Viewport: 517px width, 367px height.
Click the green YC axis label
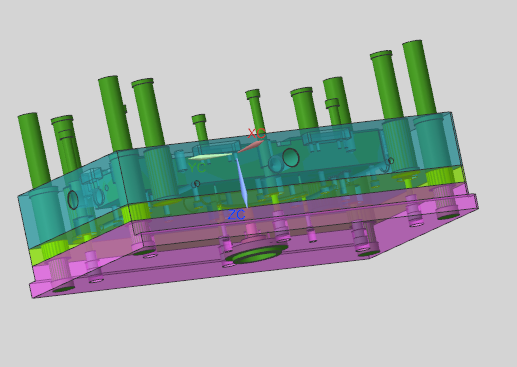[197, 168]
